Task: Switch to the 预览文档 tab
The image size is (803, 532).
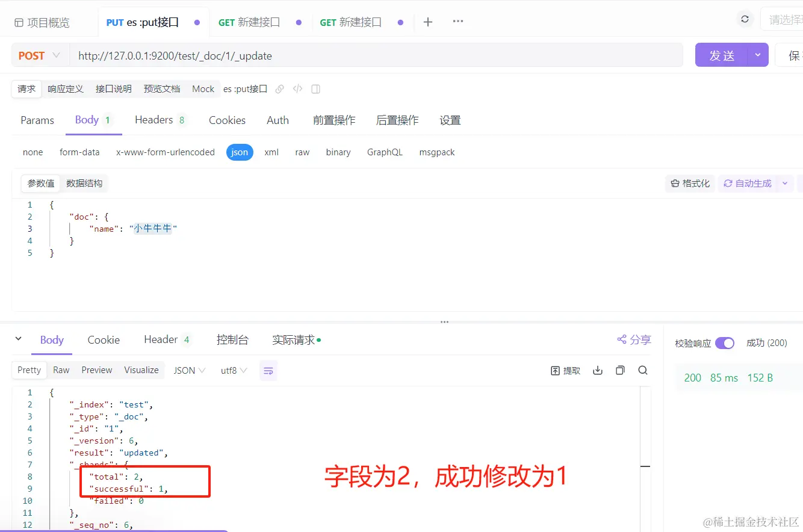Action: coord(162,89)
